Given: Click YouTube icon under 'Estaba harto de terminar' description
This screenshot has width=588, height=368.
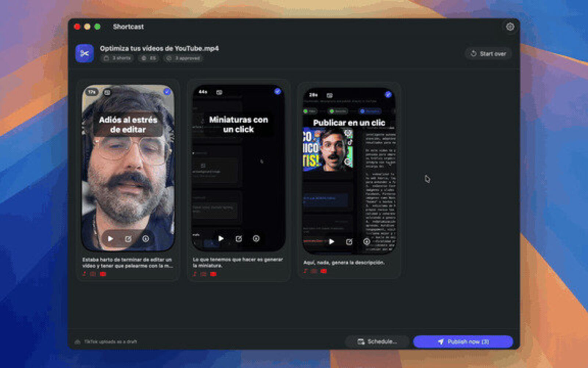Looking at the screenshot, I should pyautogui.click(x=103, y=274).
